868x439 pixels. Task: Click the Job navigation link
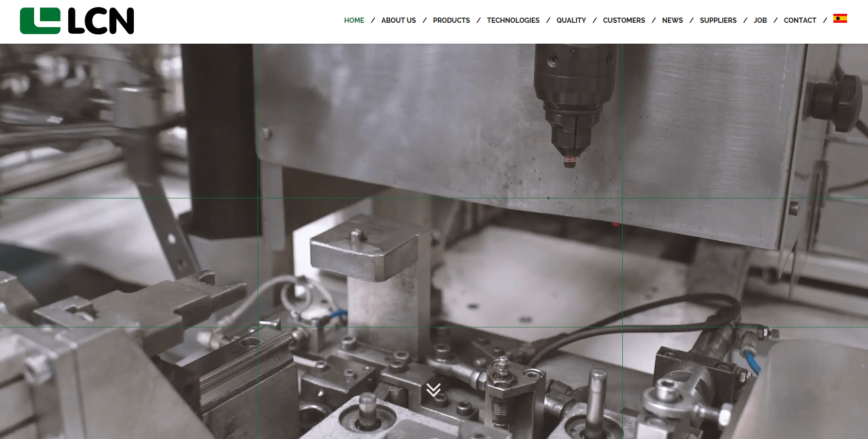coord(760,20)
